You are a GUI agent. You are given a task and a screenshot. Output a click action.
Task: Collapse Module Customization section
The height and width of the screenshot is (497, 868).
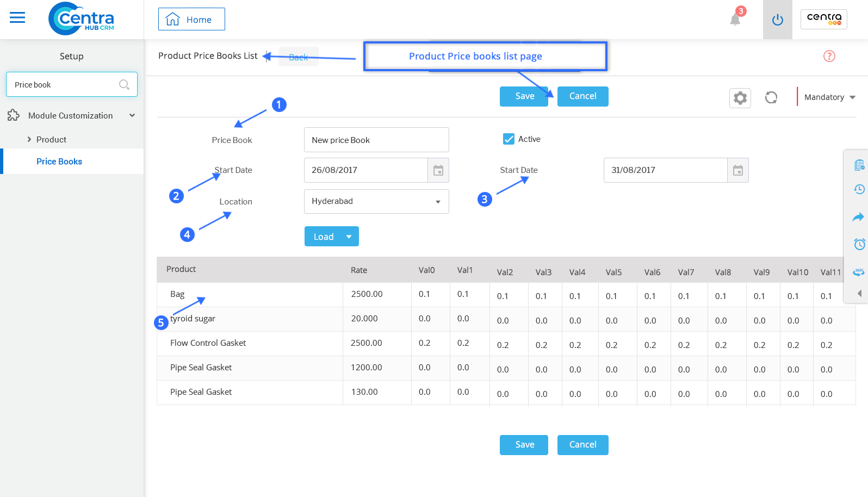click(x=132, y=115)
